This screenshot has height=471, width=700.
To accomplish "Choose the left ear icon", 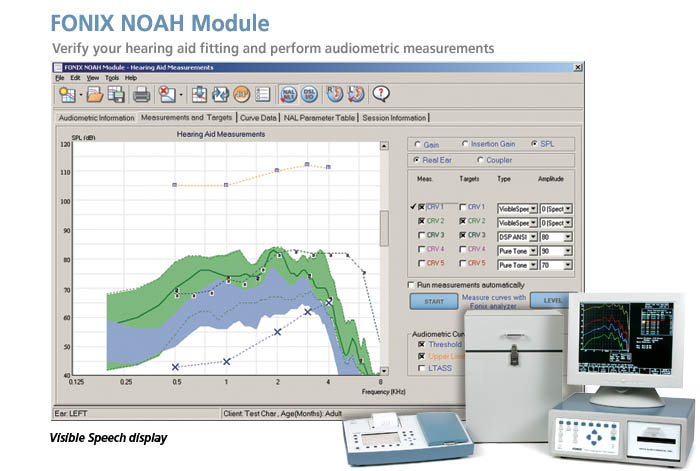I will coord(356,94).
